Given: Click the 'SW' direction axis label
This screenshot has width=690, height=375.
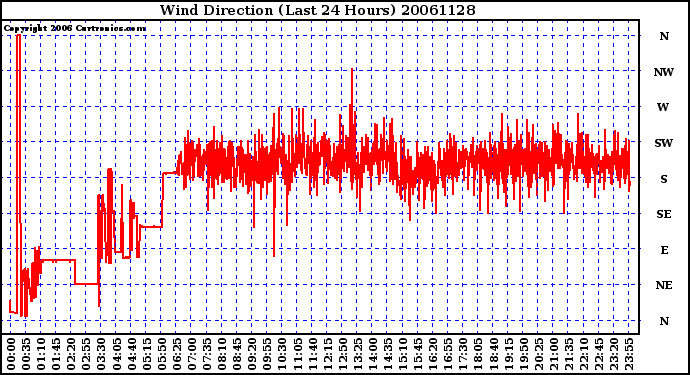Looking at the screenshot, I should click(x=664, y=143).
